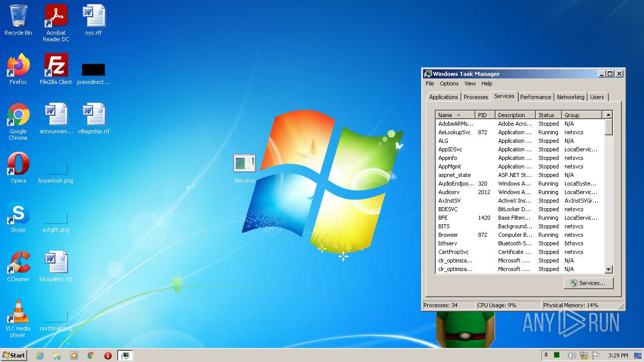644x362 pixels.
Task: Open Firefox desktop shortcut
Action: point(18,69)
